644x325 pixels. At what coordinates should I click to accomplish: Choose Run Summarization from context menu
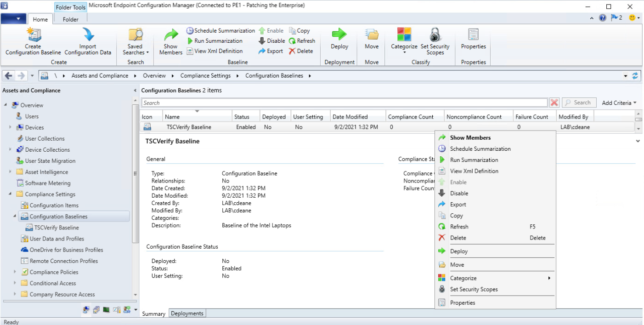pyautogui.click(x=495, y=160)
